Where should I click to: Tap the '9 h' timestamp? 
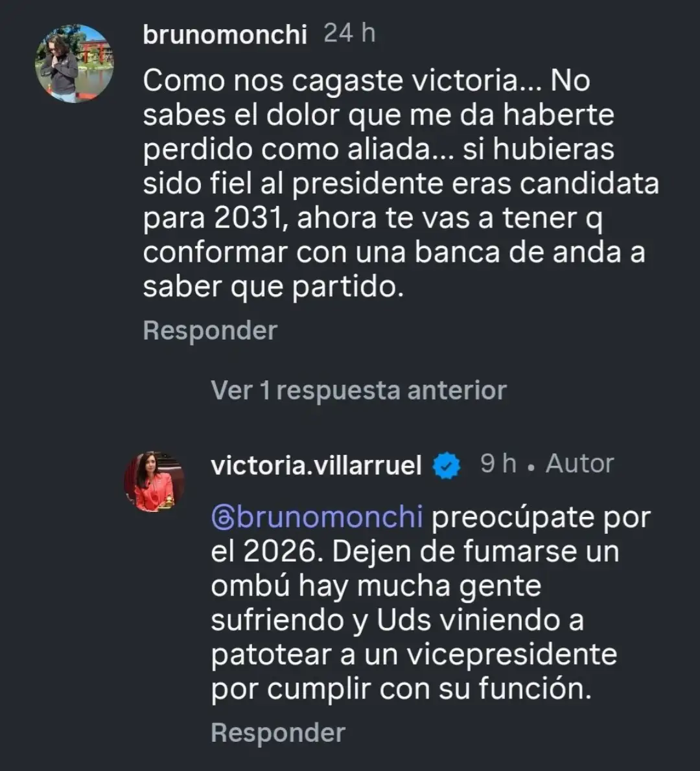pyautogui.click(x=498, y=464)
